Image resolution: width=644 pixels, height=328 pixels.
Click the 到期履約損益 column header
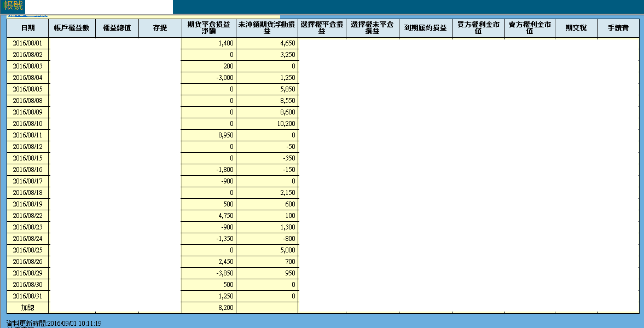(x=426, y=28)
